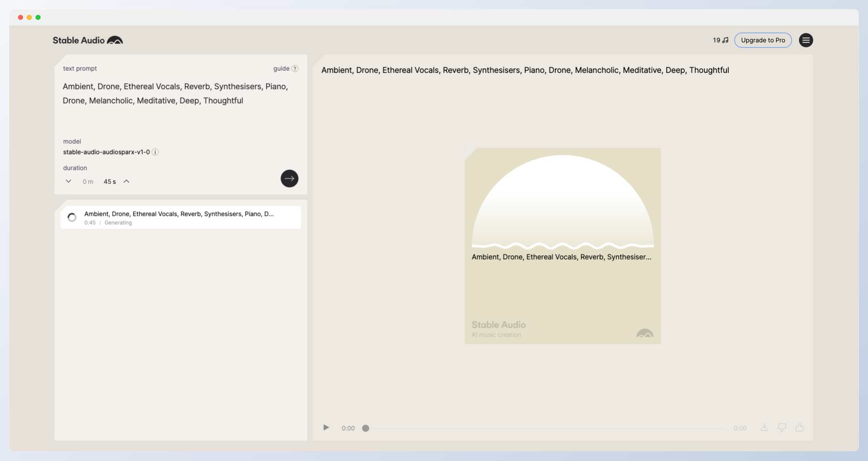Image resolution: width=868 pixels, height=461 pixels.
Task: Close the window with the red button
Action: pos(20,17)
